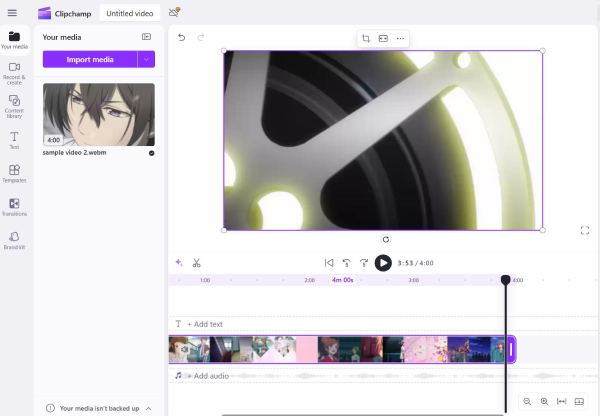This screenshot has height=416, width=600.
Task: Enter fullscreen preview mode
Action: 585,230
